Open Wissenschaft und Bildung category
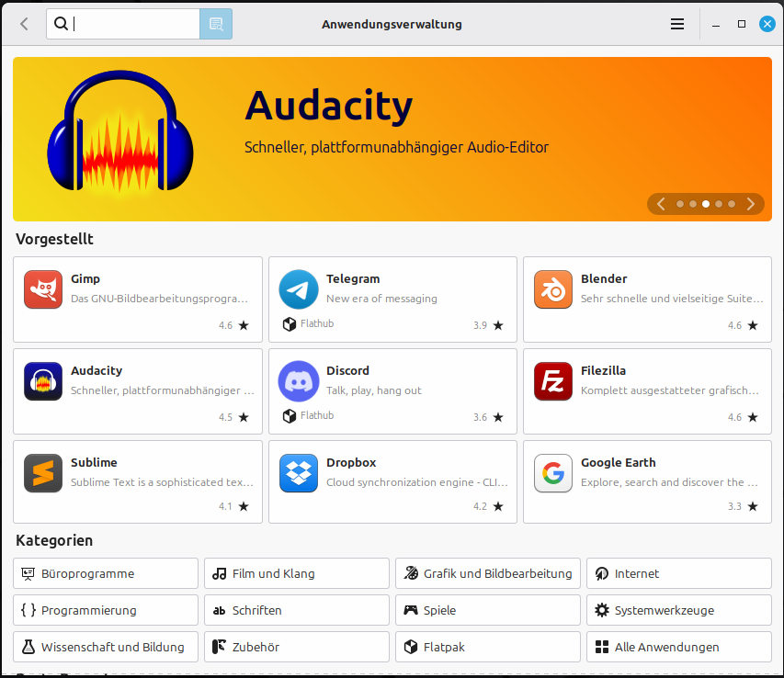The width and height of the screenshot is (784, 678). click(x=106, y=647)
